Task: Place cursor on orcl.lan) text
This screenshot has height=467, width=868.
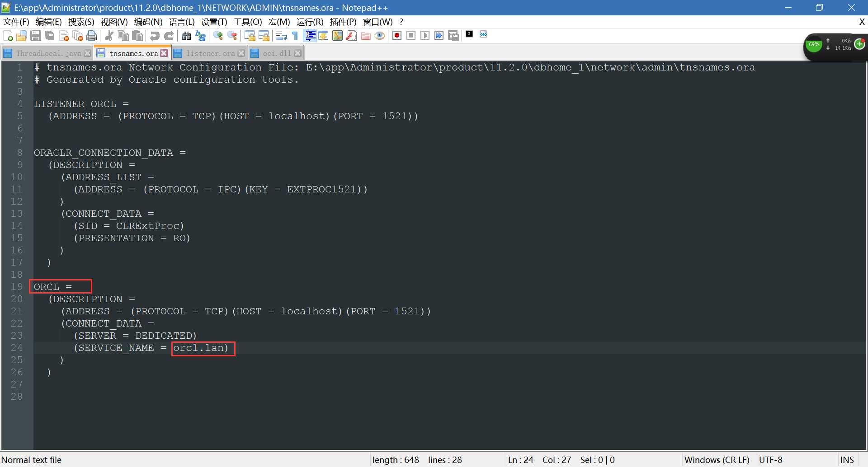Action: click(x=201, y=348)
